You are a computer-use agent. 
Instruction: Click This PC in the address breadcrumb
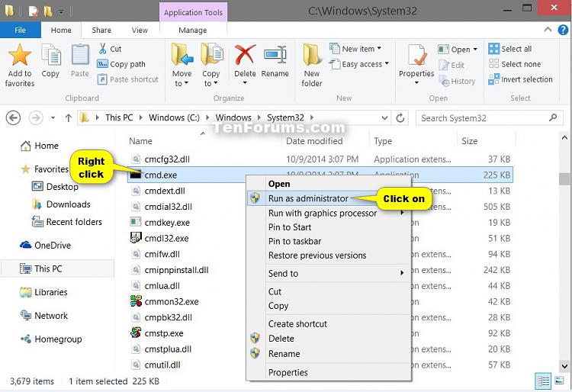(119, 117)
